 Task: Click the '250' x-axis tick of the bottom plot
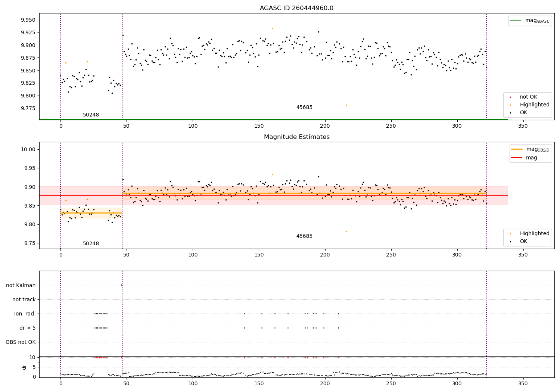tap(391, 384)
